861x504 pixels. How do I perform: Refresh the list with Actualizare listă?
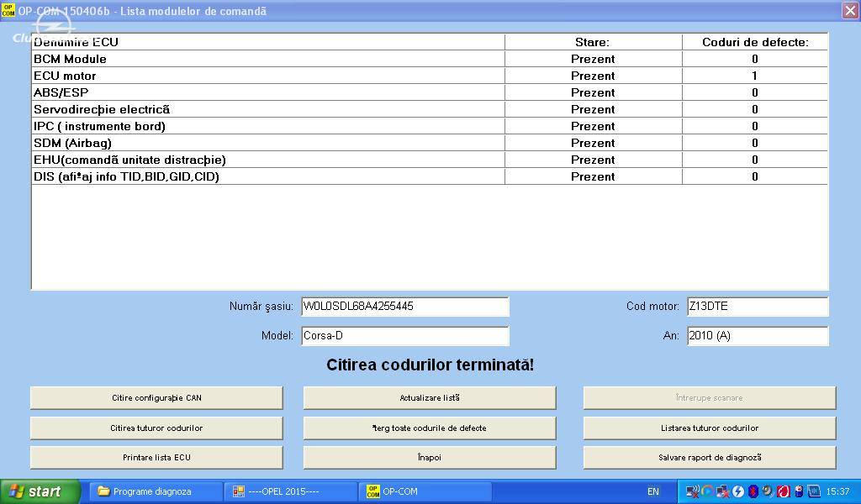(430, 397)
